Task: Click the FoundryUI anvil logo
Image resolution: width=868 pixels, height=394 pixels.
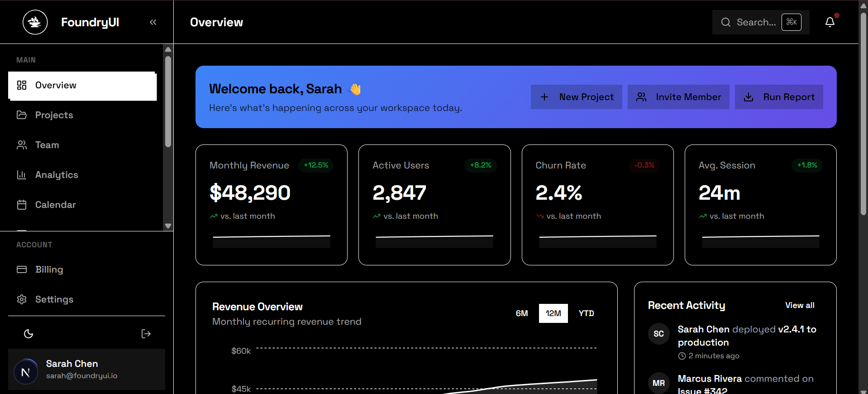Action: [x=35, y=22]
